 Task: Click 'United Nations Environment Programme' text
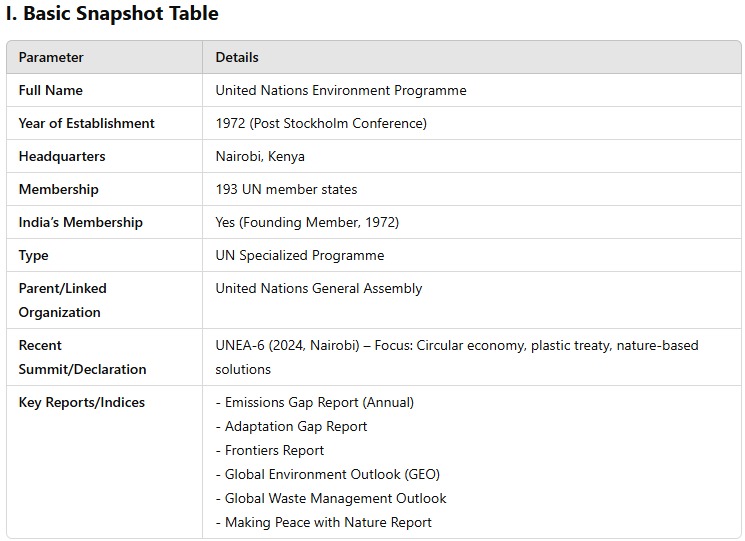(x=341, y=90)
